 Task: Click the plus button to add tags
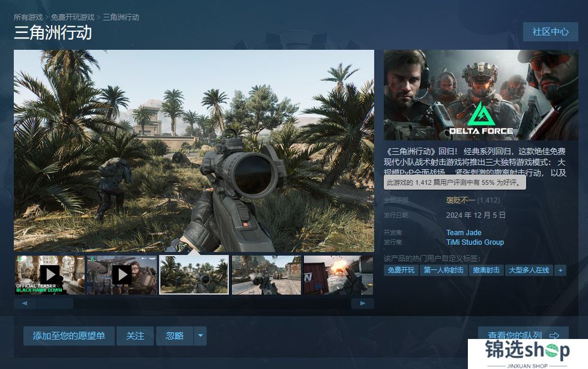[560, 270]
